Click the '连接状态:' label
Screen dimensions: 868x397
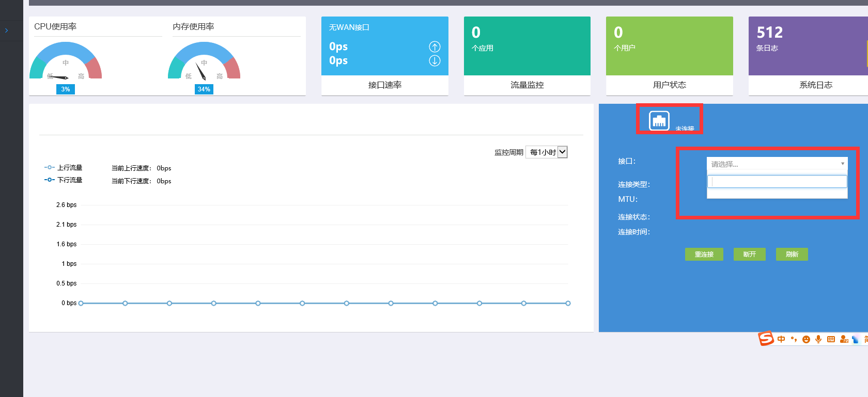coord(634,217)
